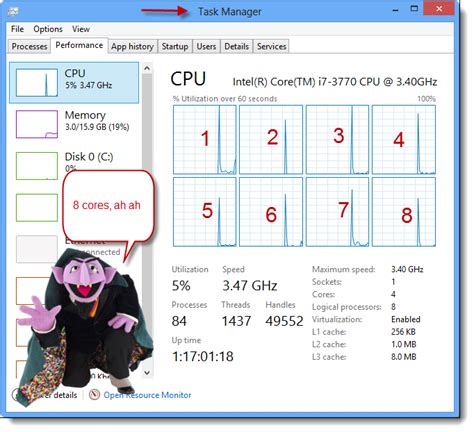Click the Memory mini graph thumbnail
Image resolution: width=474 pixels, height=432 pixels.
point(37,124)
